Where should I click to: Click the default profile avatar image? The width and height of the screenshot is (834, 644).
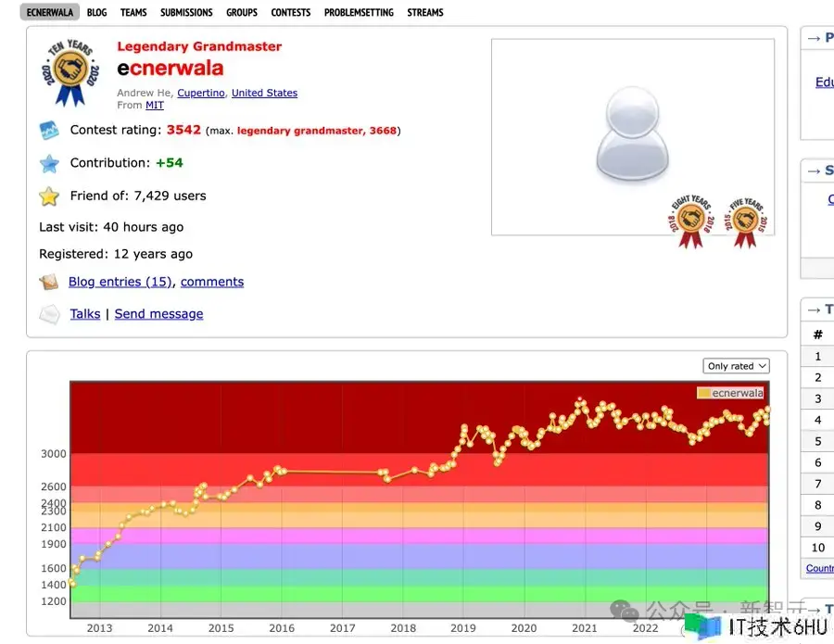coord(633,137)
